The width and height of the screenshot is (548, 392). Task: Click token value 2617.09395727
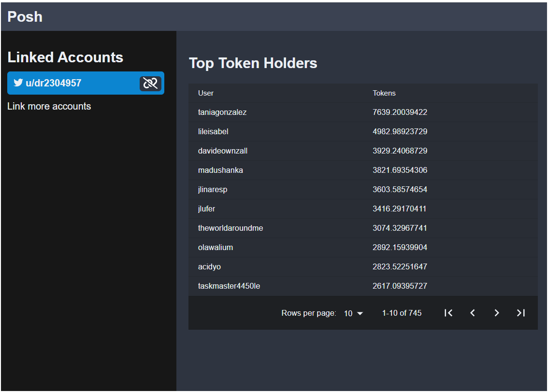pos(400,286)
